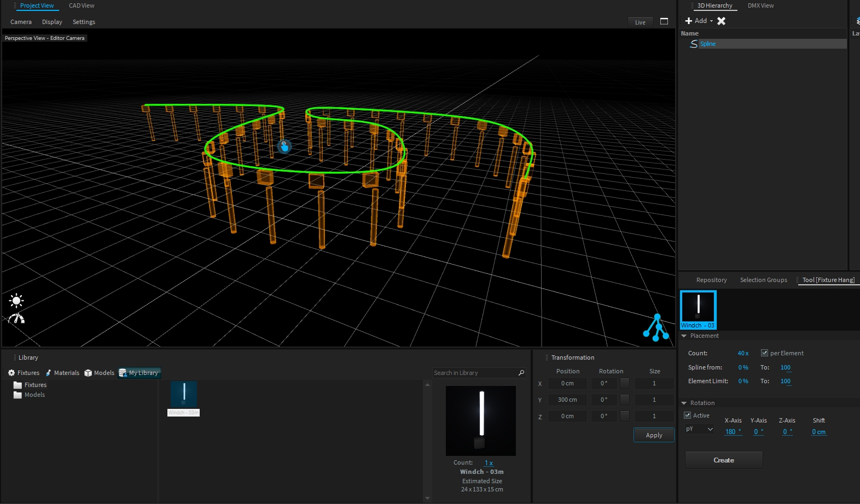Click the Apply transformation button
This screenshot has width=860, height=504.
pos(654,435)
